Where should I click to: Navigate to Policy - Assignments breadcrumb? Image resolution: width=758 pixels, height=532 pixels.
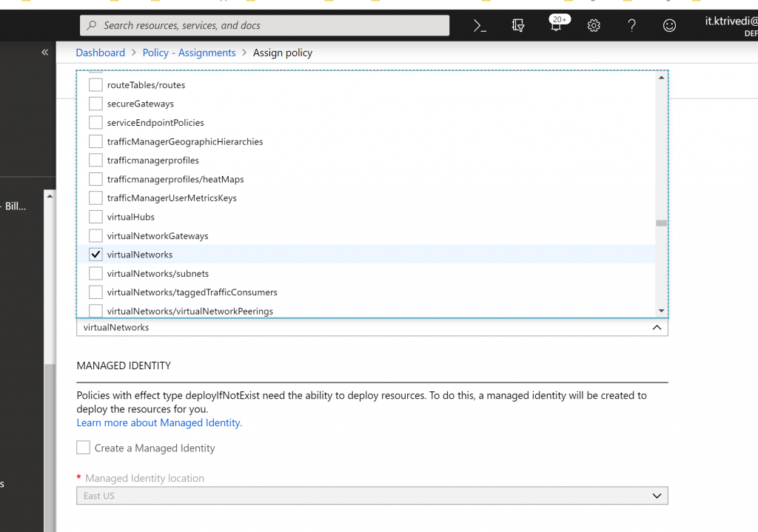[x=189, y=53]
